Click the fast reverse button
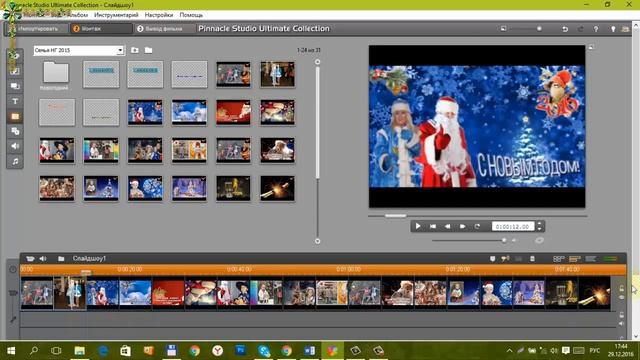Viewport: 640px width, 360px height. 448,226
